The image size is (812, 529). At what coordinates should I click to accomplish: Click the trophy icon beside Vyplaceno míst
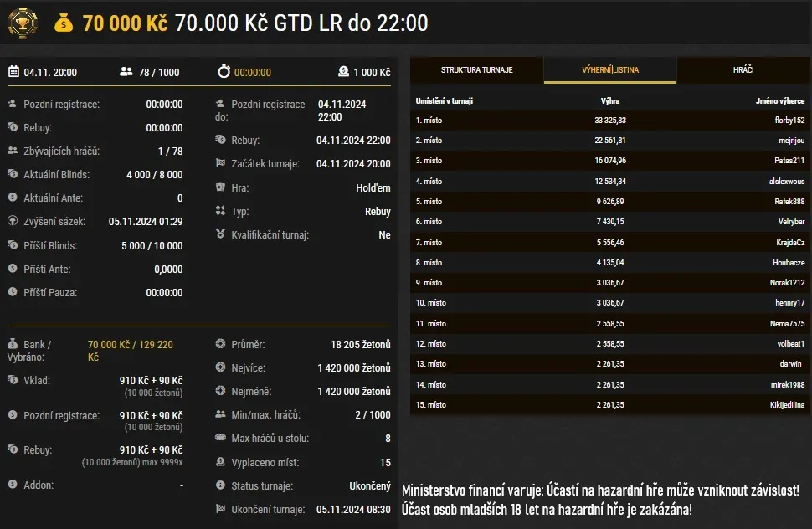point(220,462)
